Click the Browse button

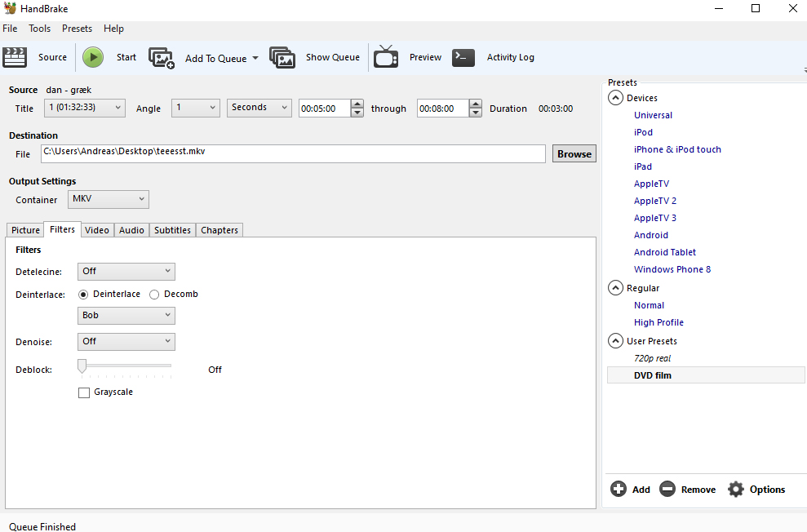(x=574, y=154)
